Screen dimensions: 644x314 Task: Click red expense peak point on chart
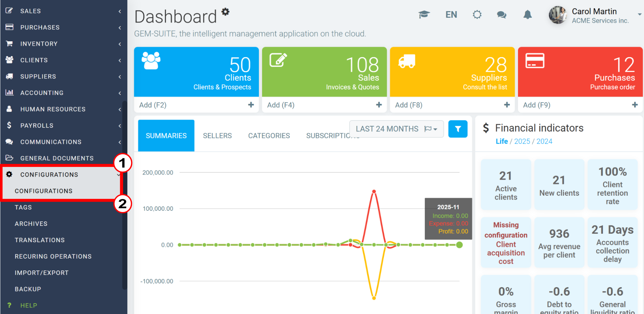point(374,191)
